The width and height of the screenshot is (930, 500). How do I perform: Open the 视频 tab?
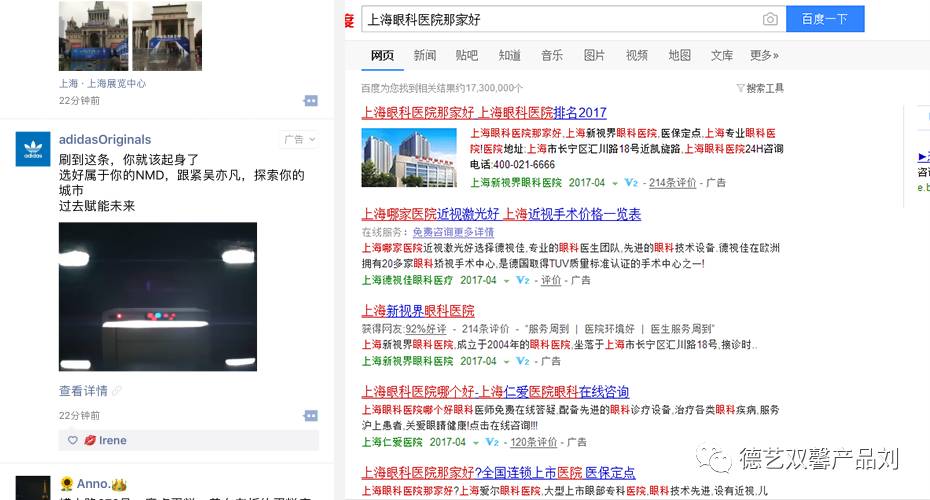[x=636, y=55]
